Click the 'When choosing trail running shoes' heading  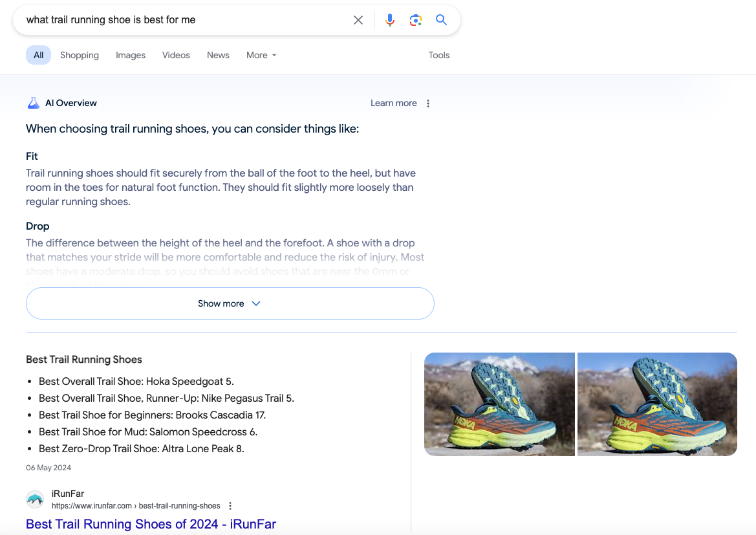192,129
